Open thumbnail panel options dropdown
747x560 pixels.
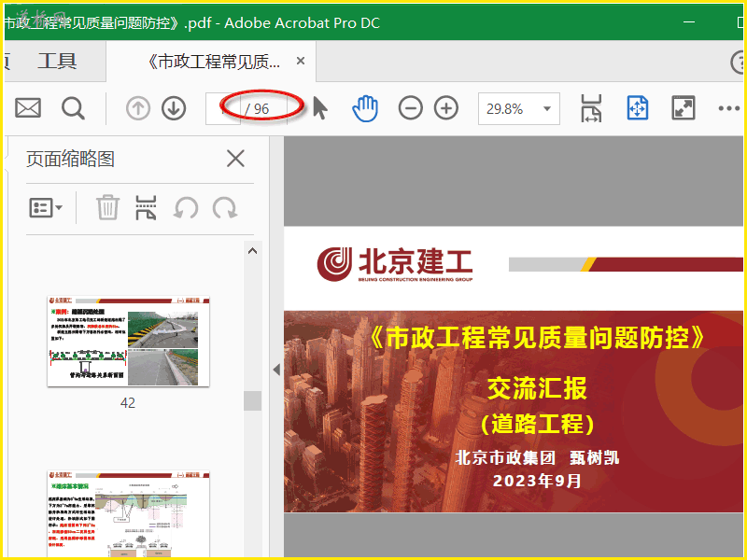[46, 208]
